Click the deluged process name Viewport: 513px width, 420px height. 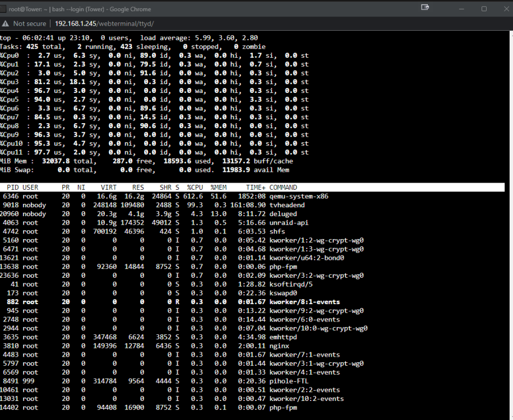283,214
